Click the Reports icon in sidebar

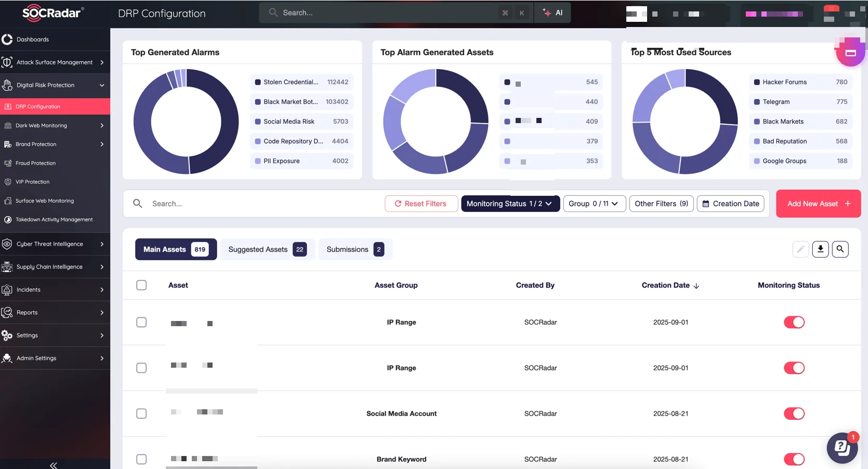tap(7, 313)
